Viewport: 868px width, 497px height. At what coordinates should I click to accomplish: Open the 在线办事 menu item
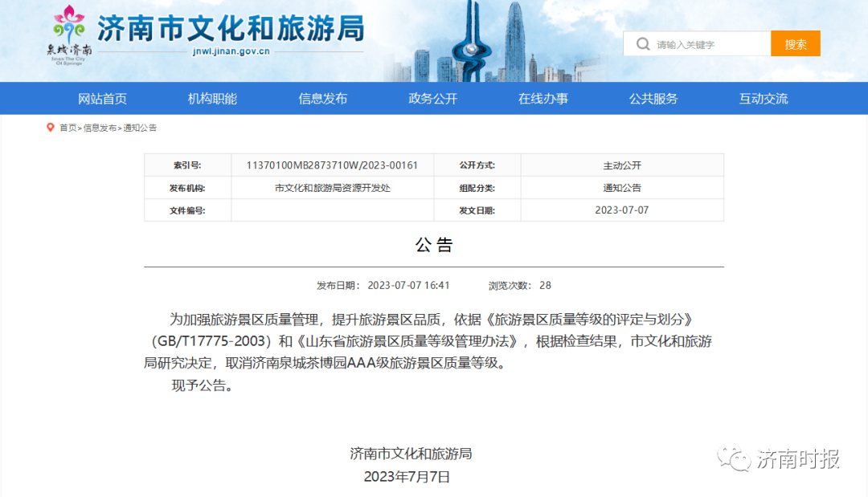point(542,99)
